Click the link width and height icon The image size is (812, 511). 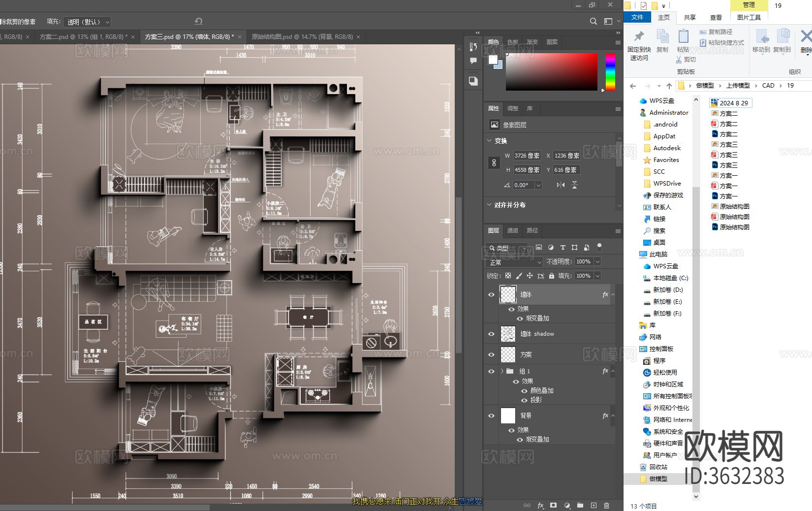click(x=494, y=163)
